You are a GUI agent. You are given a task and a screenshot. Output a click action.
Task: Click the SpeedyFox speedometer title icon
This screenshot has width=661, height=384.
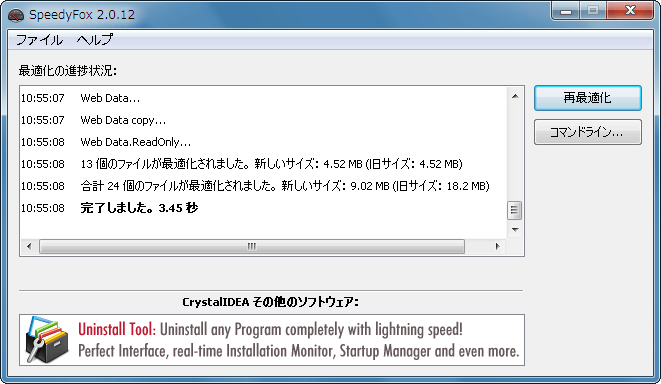(x=16, y=15)
